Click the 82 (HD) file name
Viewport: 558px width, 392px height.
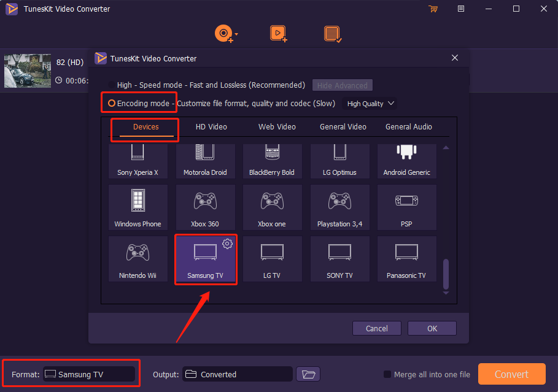tap(70, 63)
